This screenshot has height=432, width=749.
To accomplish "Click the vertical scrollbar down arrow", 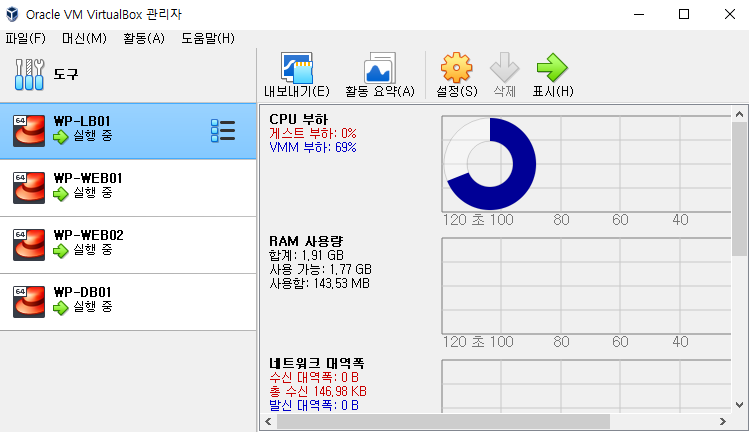I will click(739, 405).
